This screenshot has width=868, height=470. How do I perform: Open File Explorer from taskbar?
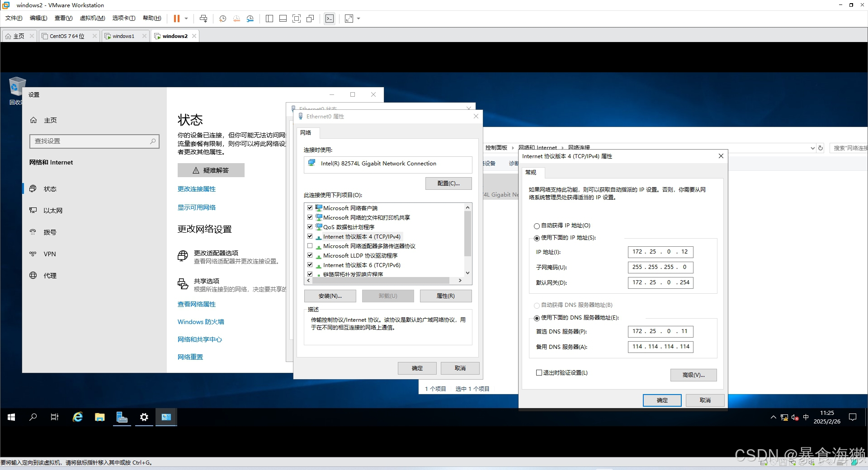click(100, 417)
